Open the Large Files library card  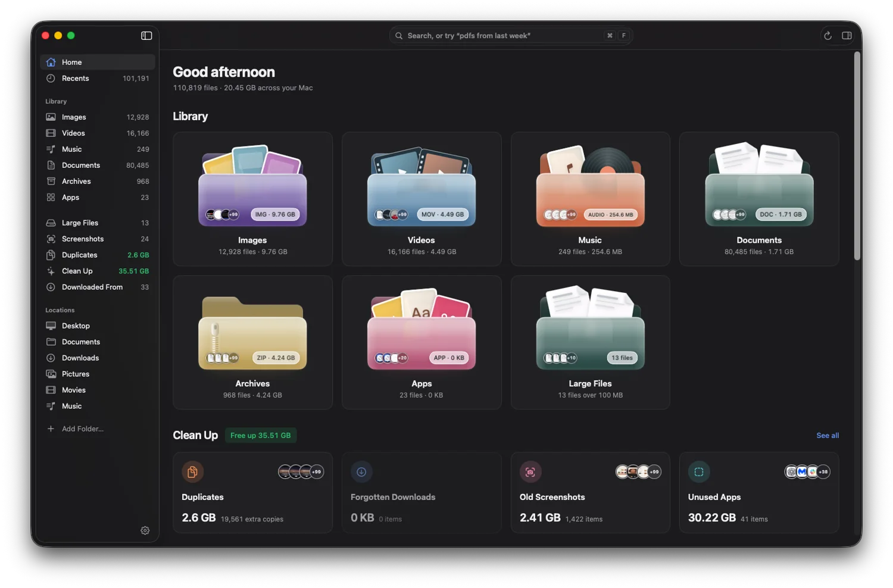590,342
